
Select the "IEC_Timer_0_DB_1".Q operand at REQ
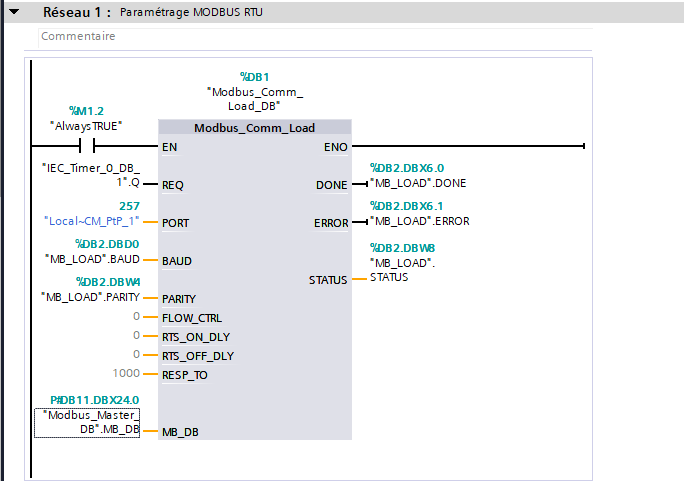pos(91,173)
